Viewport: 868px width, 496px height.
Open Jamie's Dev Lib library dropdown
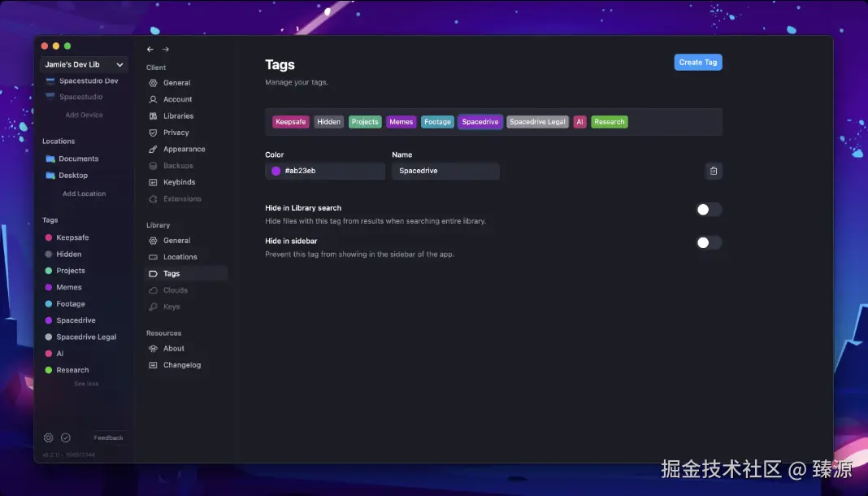coord(85,65)
